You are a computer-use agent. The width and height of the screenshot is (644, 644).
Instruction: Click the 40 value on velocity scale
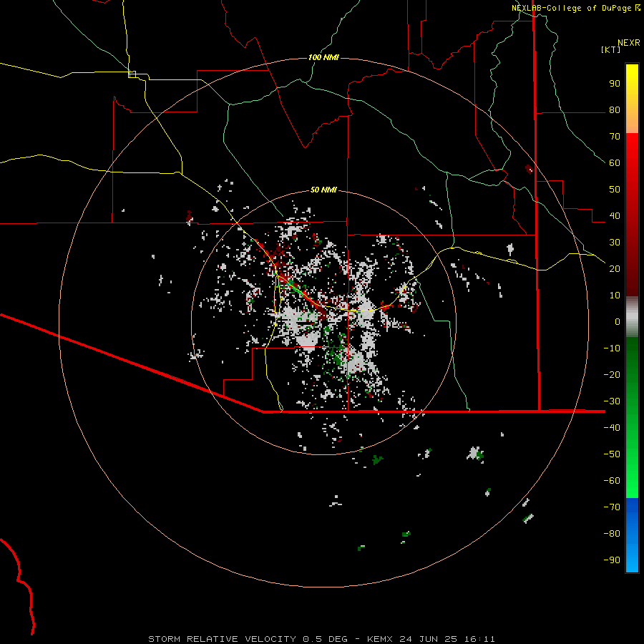point(615,216)
